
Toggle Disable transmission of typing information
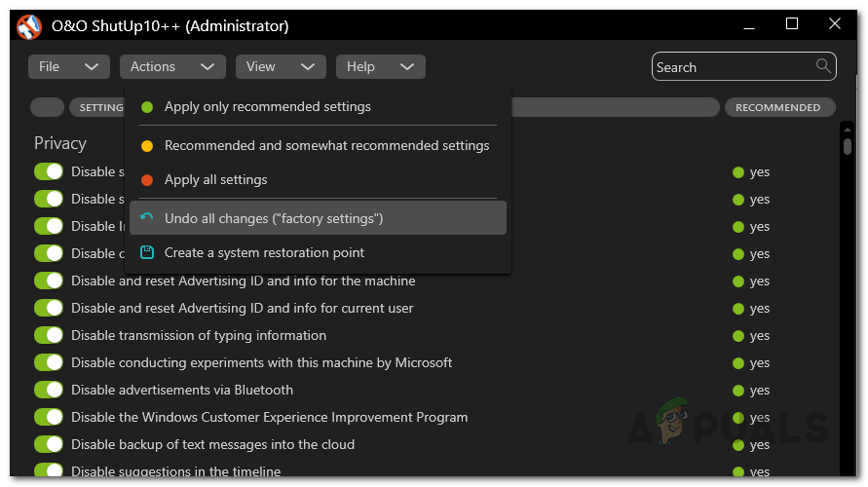(48, 336)
